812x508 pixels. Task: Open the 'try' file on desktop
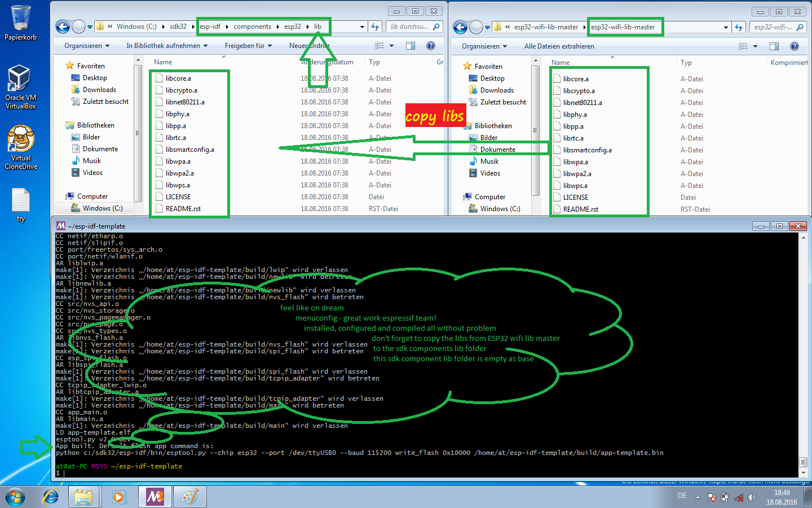20,204
